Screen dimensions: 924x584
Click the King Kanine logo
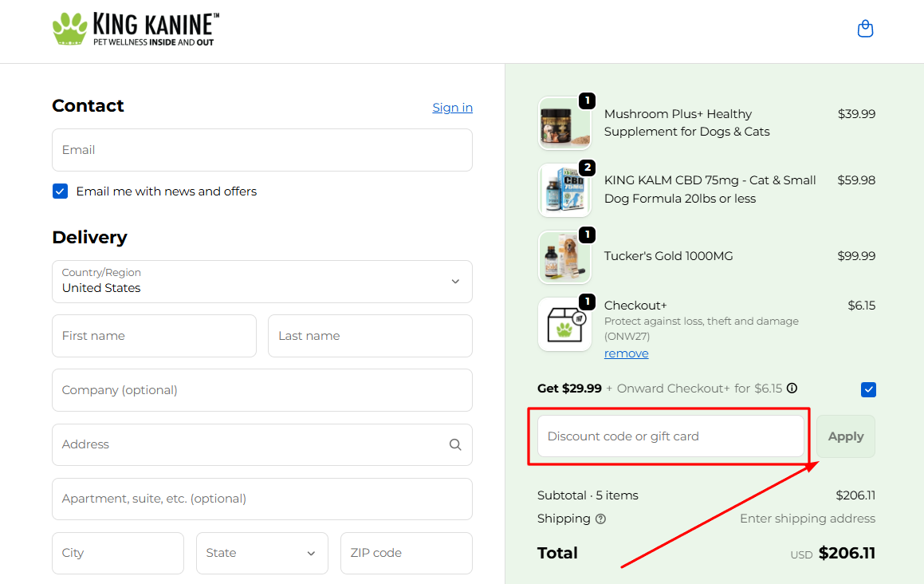click(136, 29)
